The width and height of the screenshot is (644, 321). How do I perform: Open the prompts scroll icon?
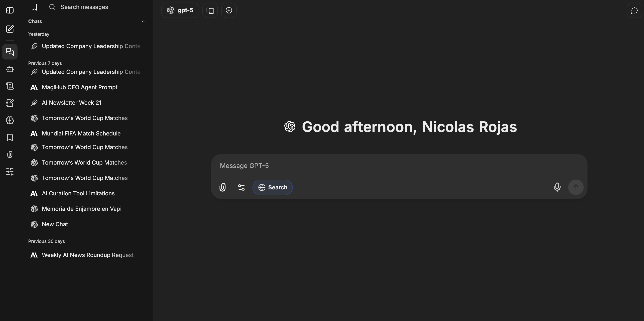10,86
